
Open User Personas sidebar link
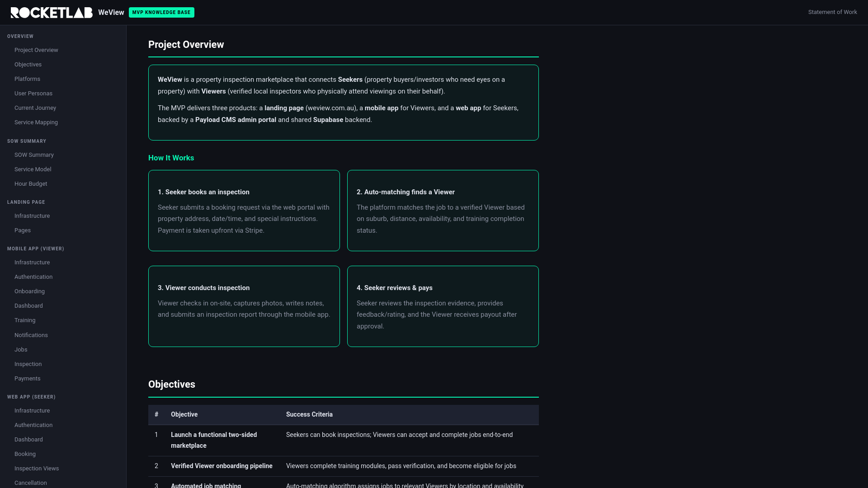33,94
